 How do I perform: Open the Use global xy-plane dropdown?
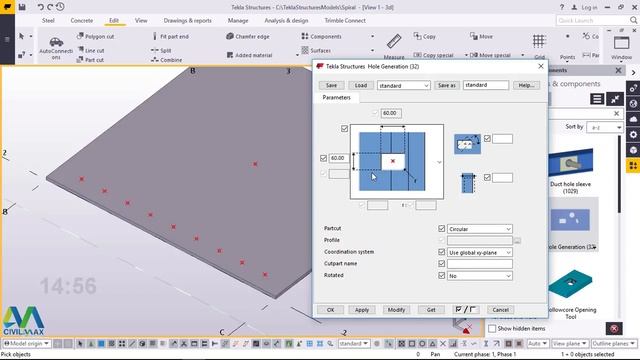coord(480,252)
